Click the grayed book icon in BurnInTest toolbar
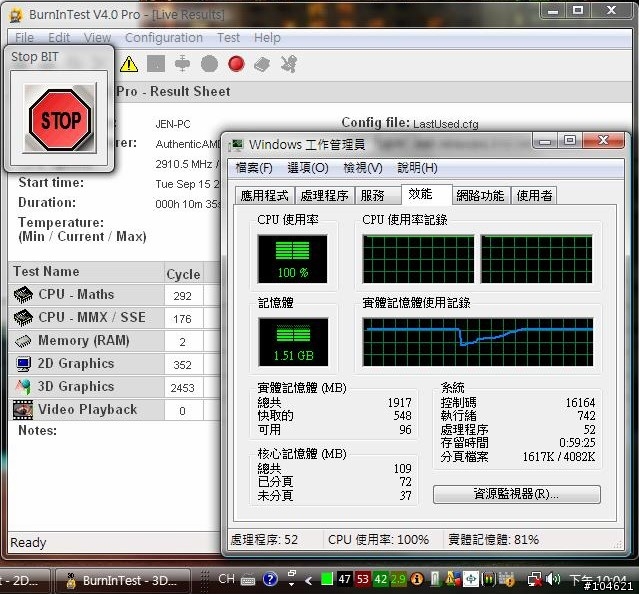The width and height of the screenshot is (639, 594). [x=262, y=64]
